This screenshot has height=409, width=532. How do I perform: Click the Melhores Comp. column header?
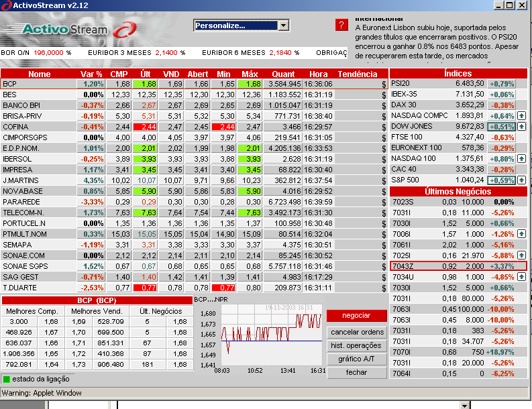(x=32, y=311)
